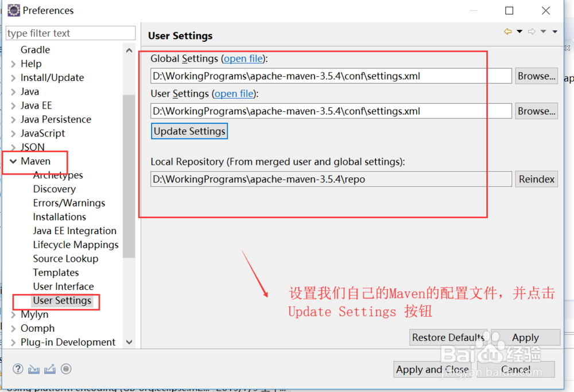The width and height of the screenshot is (574, 392).
Task: Close the Preferences dialog
Action: [x=546, y=10]
